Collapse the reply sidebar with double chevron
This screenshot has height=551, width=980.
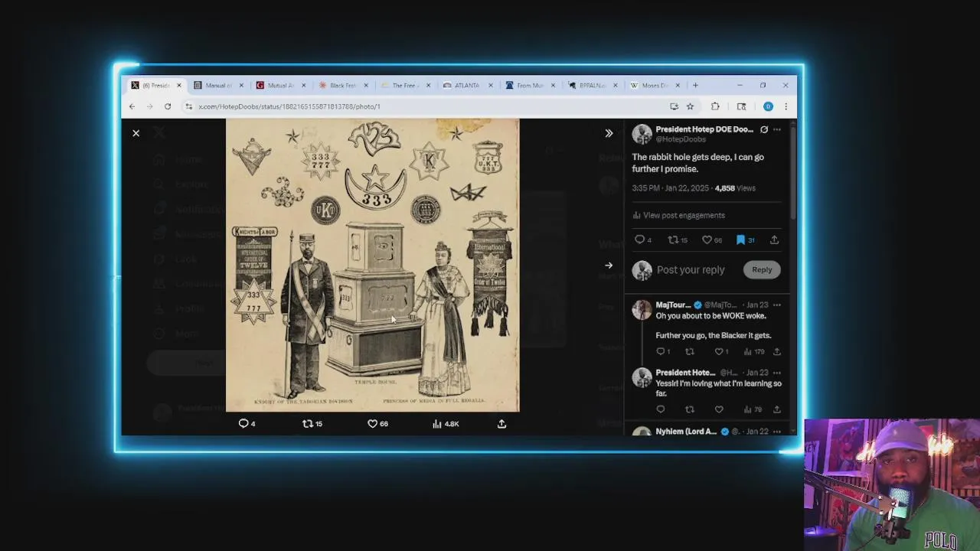(x=609, y=133)
